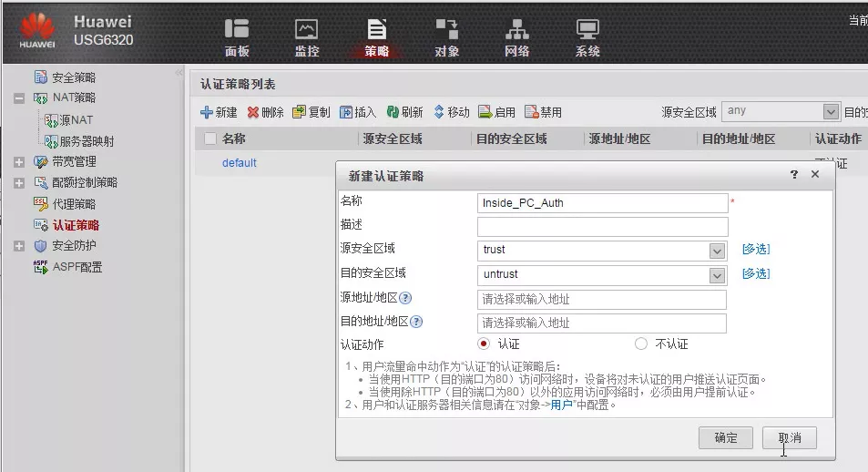Click the 启用 (Enable) toolbar icon

(485, 112)
